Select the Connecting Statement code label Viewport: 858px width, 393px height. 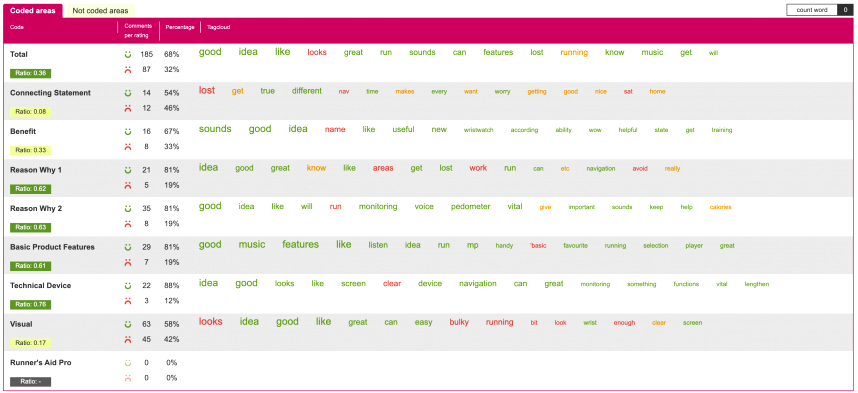pos(50,93)
